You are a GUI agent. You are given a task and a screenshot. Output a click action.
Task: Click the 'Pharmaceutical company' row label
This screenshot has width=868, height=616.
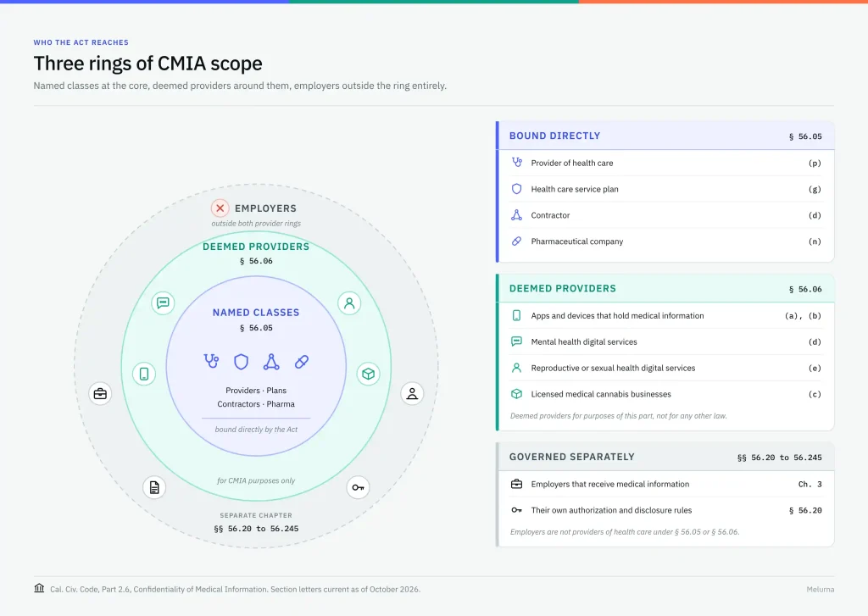click(576, 241)
